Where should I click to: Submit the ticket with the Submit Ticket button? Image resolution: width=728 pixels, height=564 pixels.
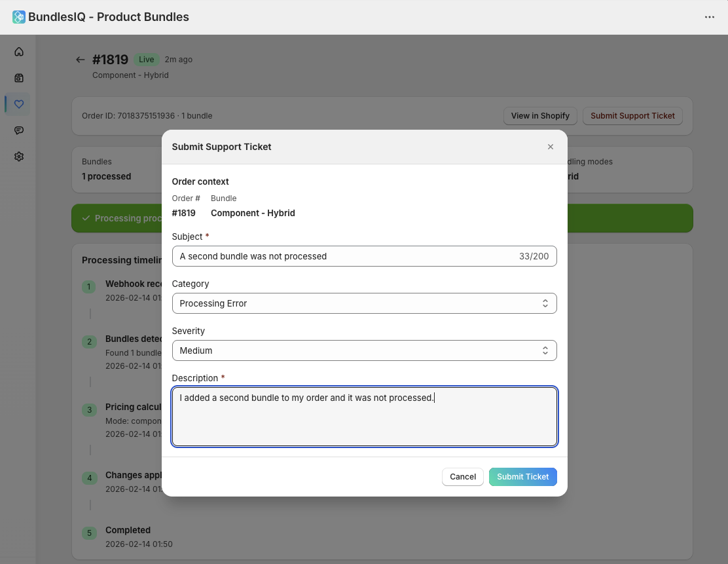click(x=522, y=477)
